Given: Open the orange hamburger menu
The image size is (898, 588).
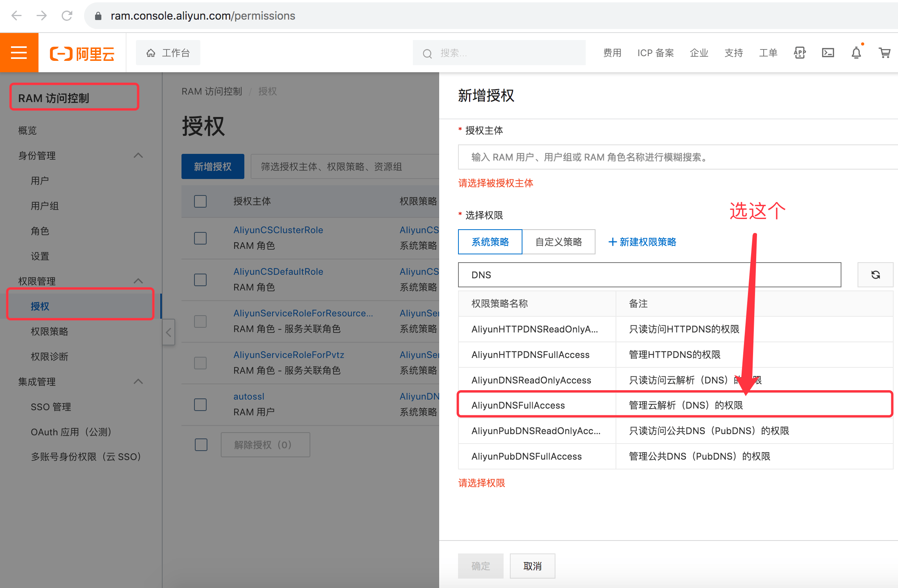Looking at the screenshot, I should 19,53.
